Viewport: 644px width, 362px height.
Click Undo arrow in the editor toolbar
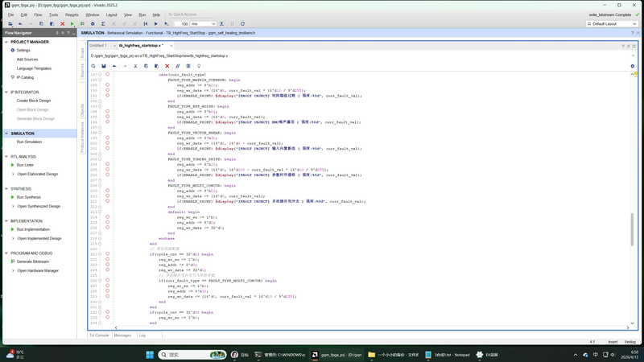tap(114, 66)
